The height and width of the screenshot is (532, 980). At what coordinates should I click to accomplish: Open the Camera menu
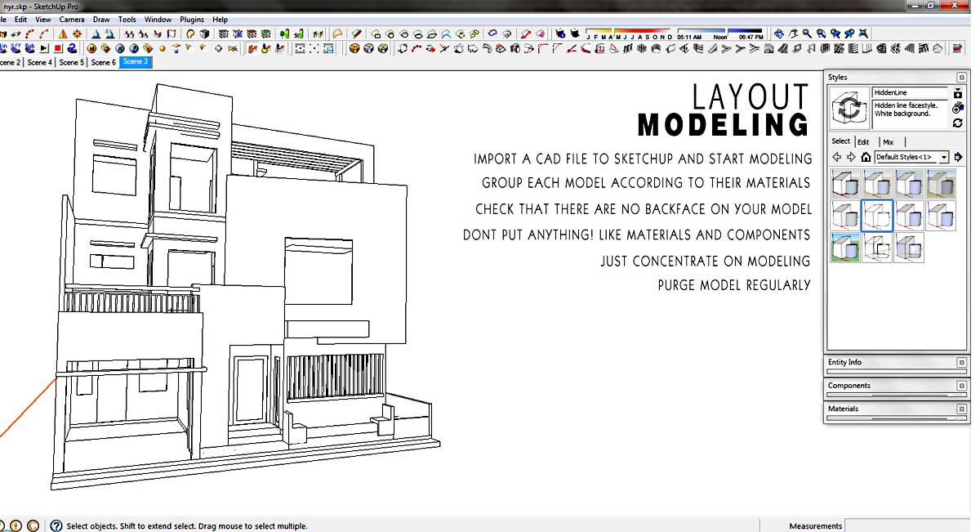click(x=72, y=19)
